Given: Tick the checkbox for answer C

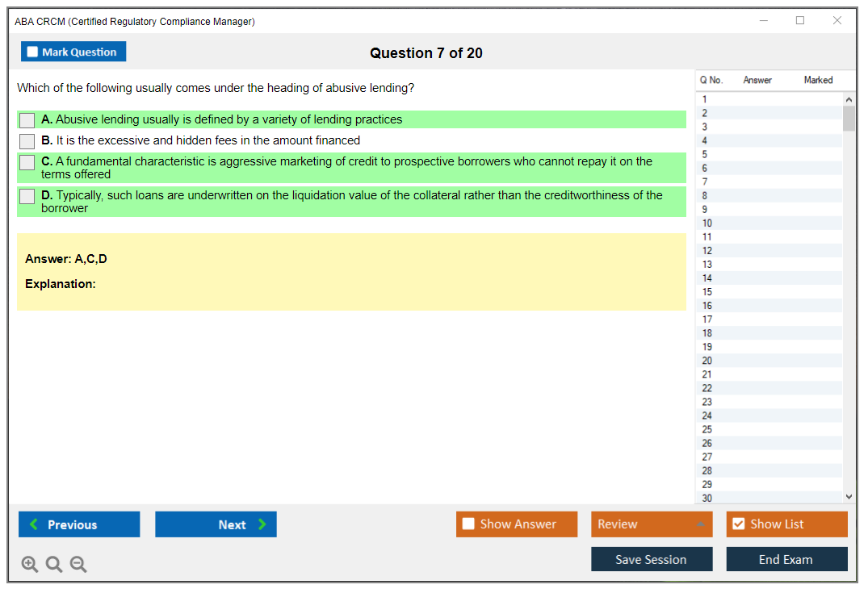Looking at the screenshot, I should pos(27,162).
